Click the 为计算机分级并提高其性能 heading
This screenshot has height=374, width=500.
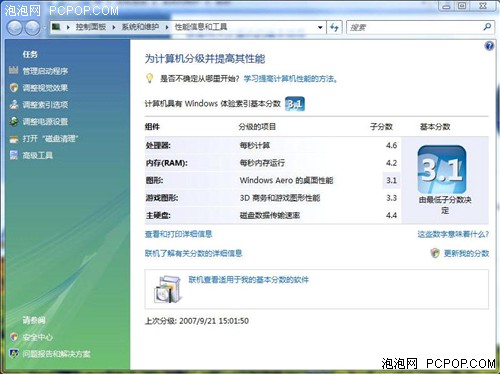click(205, 59)
